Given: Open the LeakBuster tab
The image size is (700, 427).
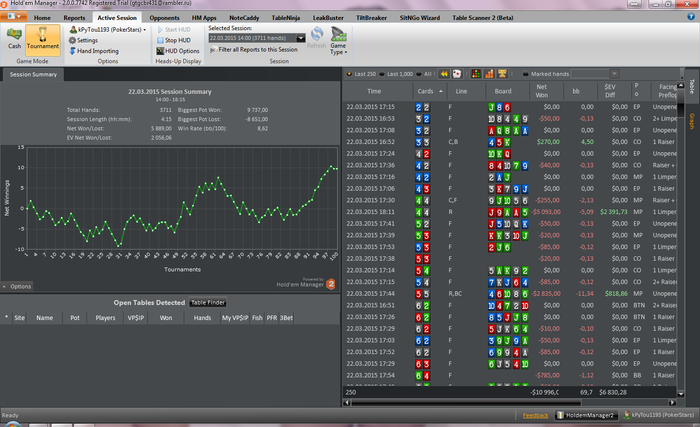Looking at the screenshot, I should 328,18.
